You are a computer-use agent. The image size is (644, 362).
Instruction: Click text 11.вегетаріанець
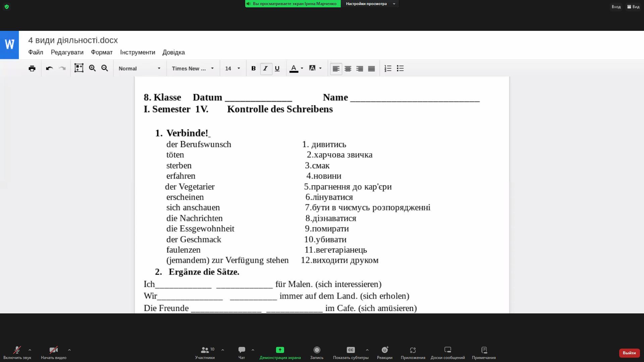(x=336, y=250)
